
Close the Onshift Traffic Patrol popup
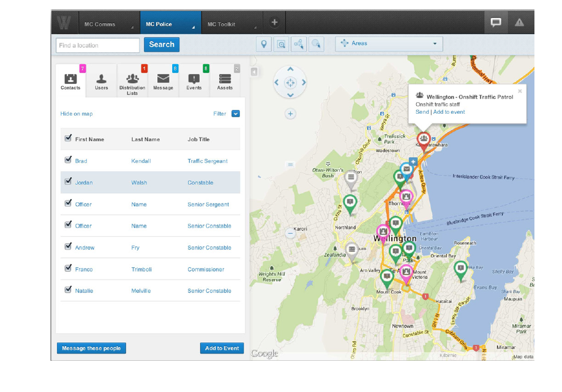point(520,91)
